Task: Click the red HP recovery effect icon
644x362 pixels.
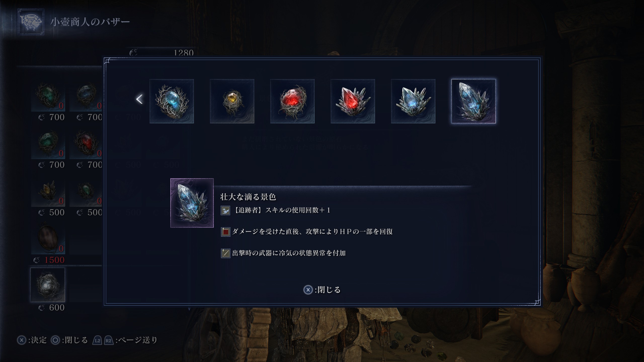Action: point(225,232)
